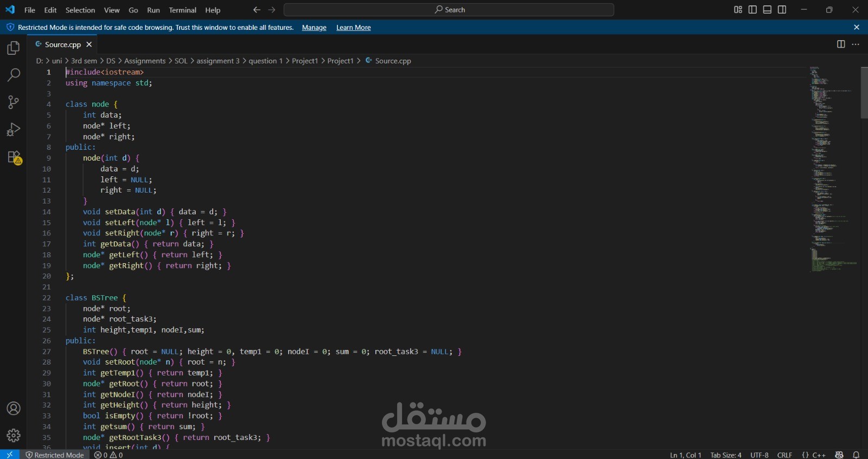Toggle the bottom Panel visibility
The image size is (868, 459).
(767, 10)
